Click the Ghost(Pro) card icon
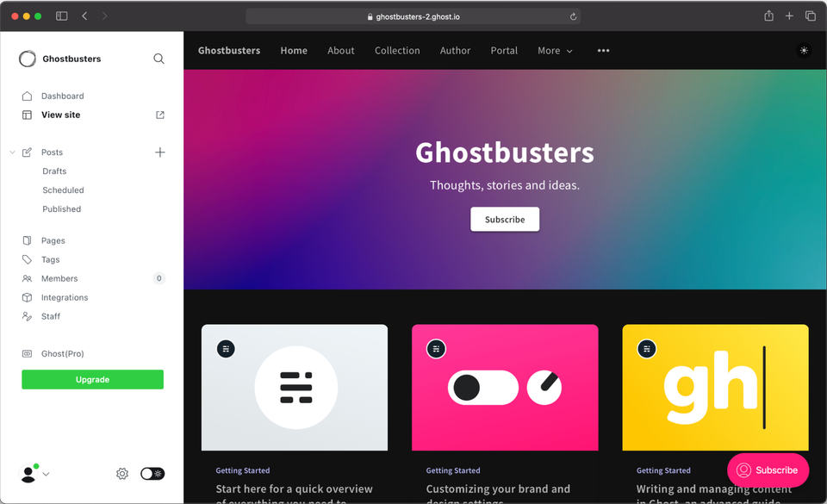Screen dimensions: 827x504 27,354
